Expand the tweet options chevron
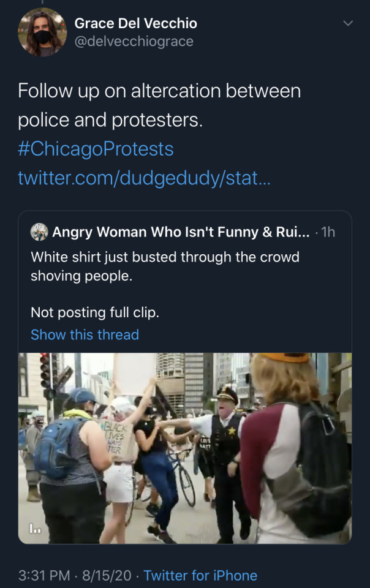Screen dimensions: 370x588 pos(348,24)
